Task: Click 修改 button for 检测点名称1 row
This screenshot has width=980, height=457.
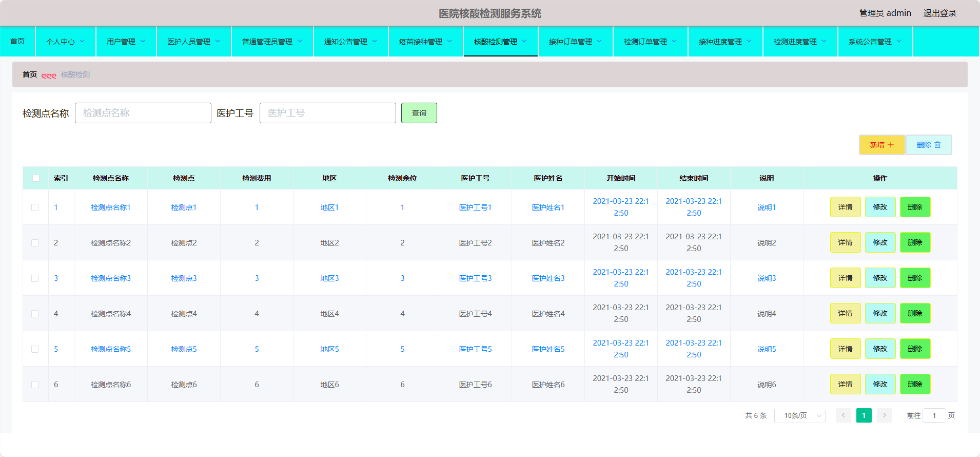Action: coord(880,207)
